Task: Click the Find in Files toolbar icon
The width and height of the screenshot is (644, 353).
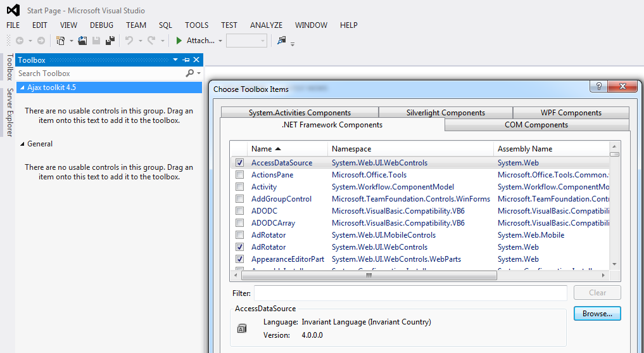Action: 281,41
